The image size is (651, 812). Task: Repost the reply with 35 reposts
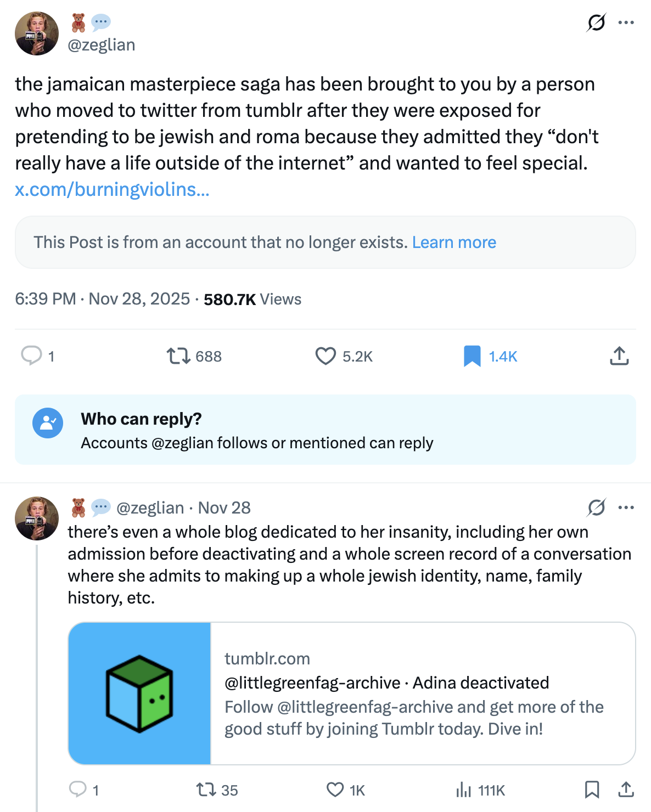click(206, 790)
